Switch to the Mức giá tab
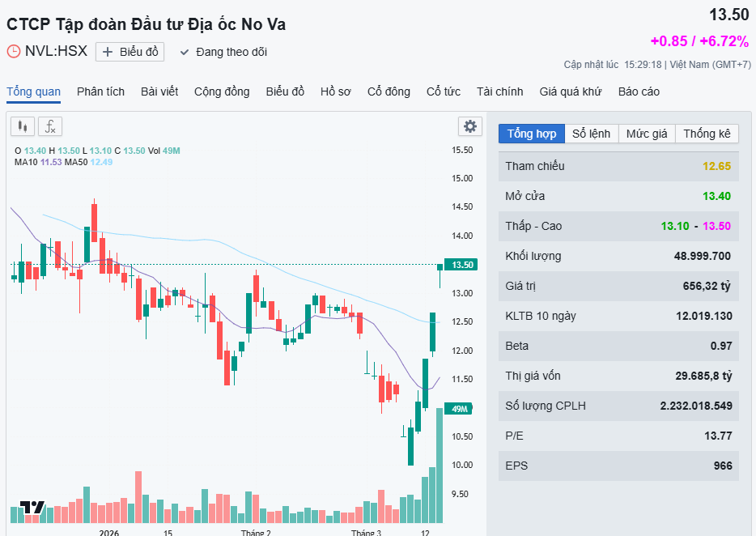This screenshot has width=756, height=536. point(647,134)
